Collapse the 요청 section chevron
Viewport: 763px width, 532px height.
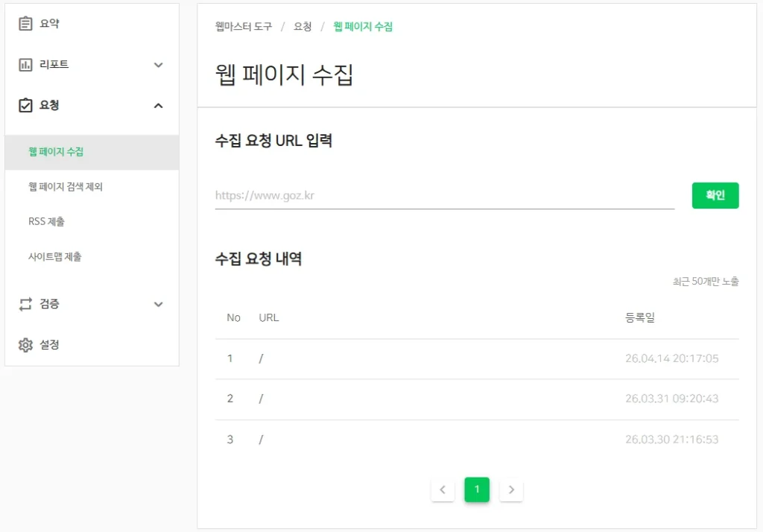coord(158,106)
